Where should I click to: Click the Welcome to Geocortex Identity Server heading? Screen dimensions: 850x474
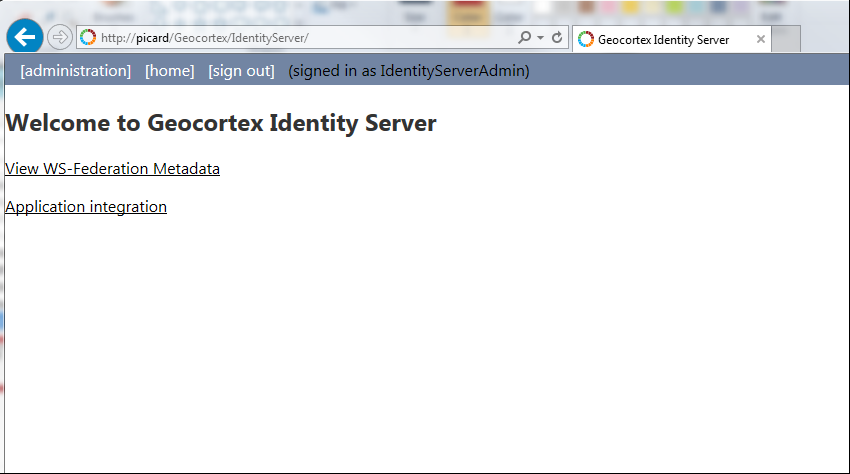[221, 123]
